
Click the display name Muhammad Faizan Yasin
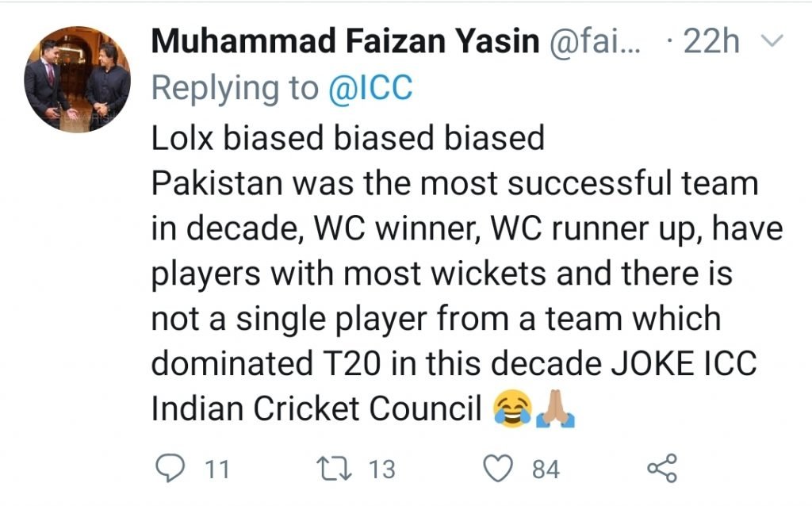(345, 43)
